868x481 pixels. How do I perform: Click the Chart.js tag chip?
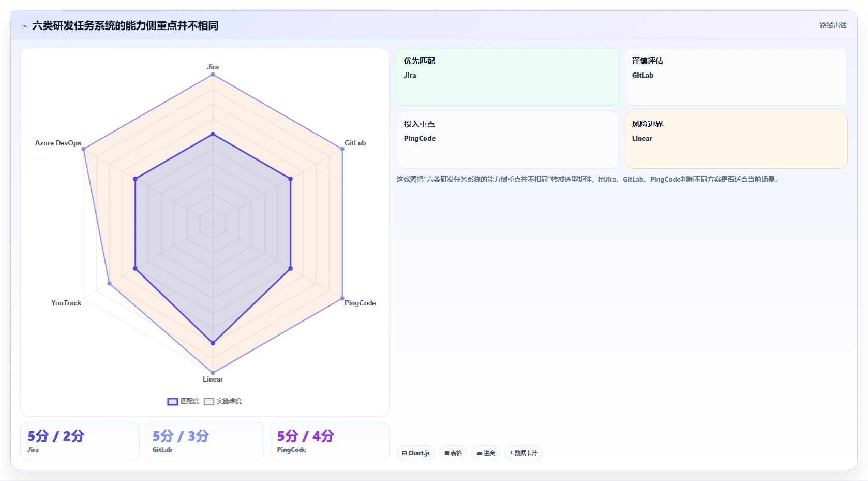[416, 453]
